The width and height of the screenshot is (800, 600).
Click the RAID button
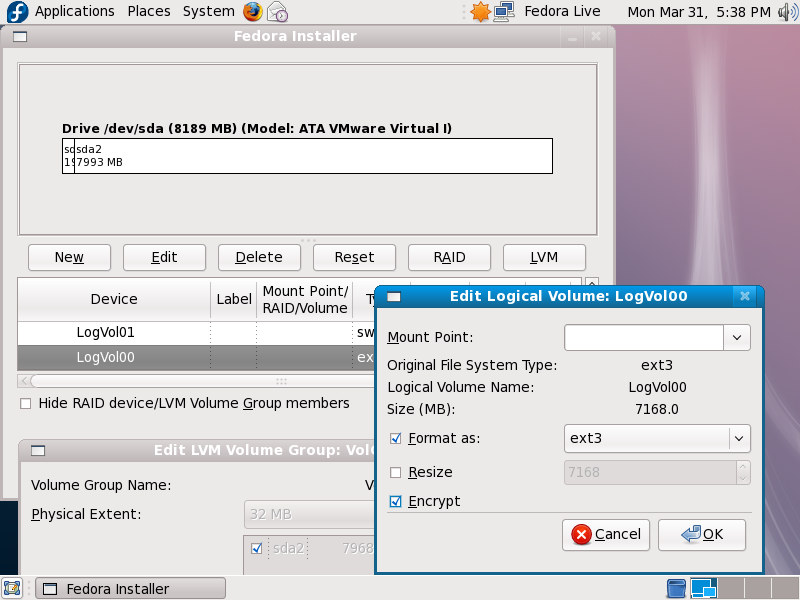pyautogui.click(x=449, y=257)
